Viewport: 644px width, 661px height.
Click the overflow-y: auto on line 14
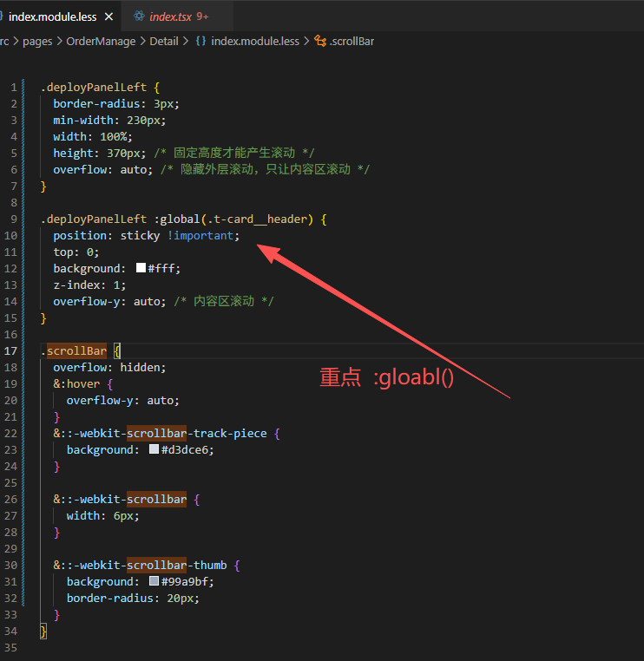coord(109,301)
